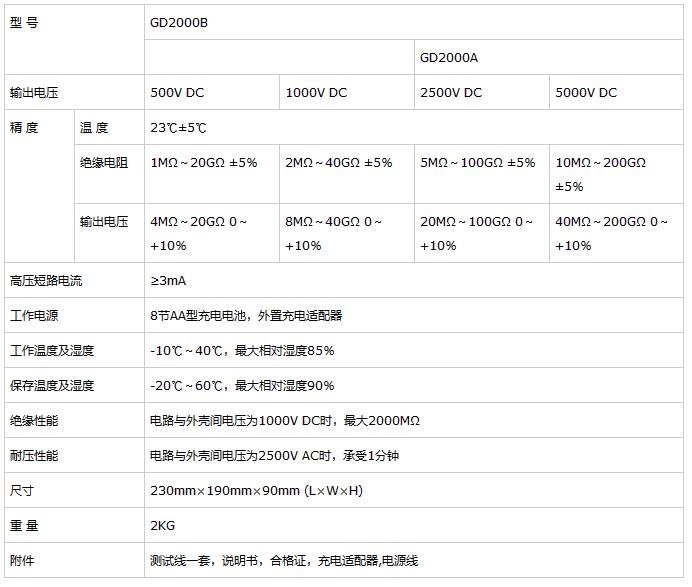
Task: Select the 绝缘电阻 sub-label cell
Action: tap(109, 174)
